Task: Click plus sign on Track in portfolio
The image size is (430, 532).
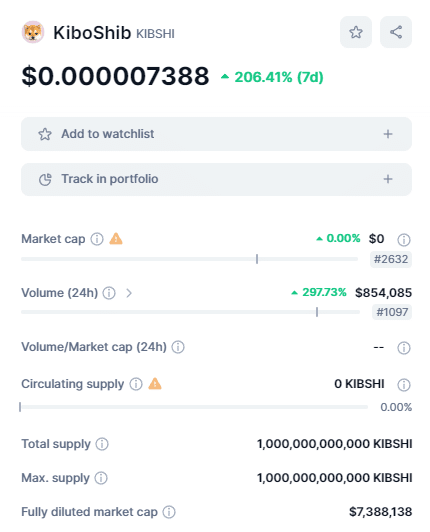Action: pos(388,179)
